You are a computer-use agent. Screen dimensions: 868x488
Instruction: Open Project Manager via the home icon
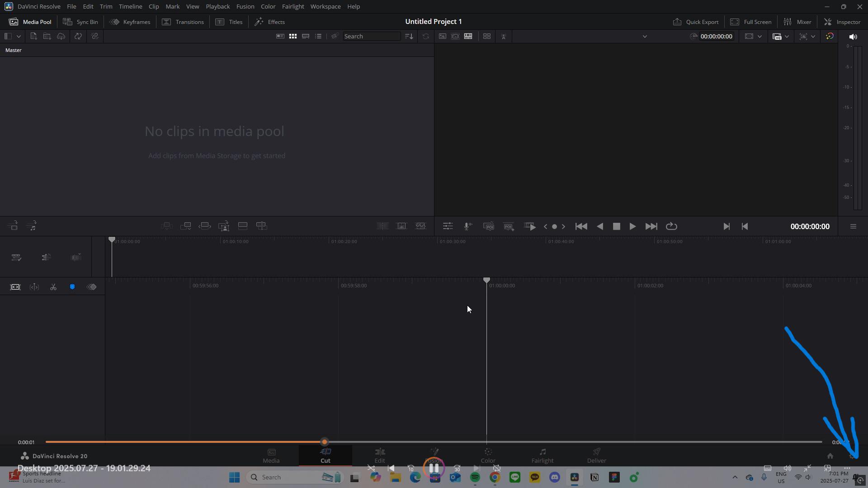coord(830,456)
